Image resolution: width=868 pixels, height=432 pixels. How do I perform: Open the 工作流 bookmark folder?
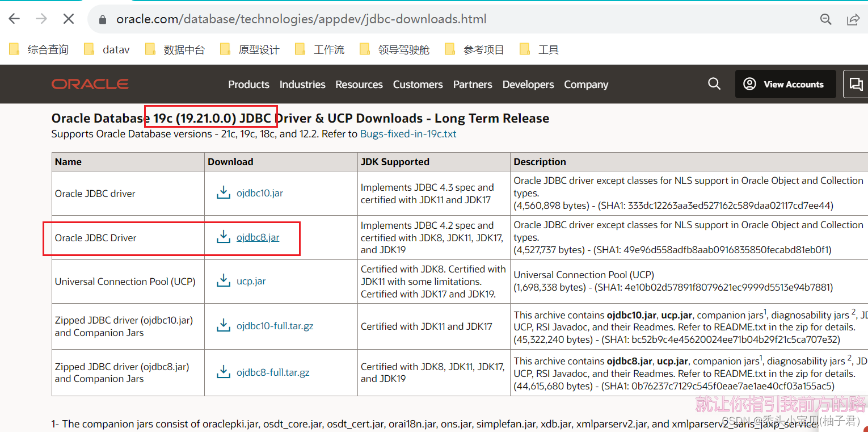tap(320, 49)
